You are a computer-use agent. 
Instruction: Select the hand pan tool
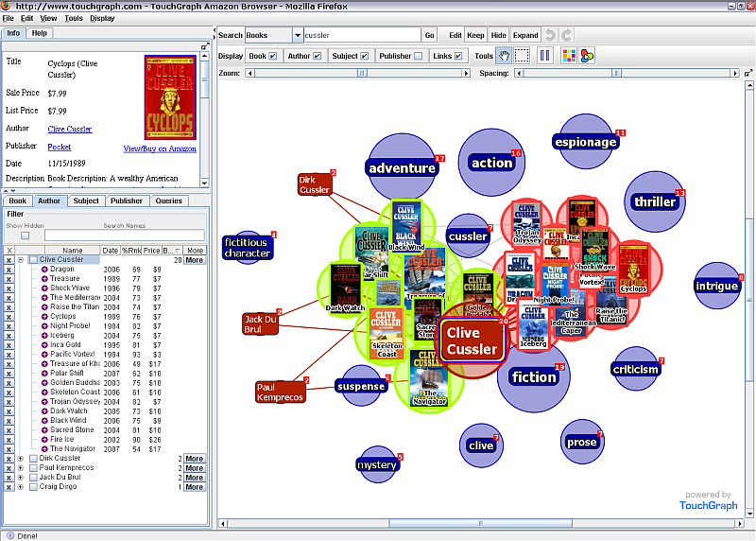[504, 56]
